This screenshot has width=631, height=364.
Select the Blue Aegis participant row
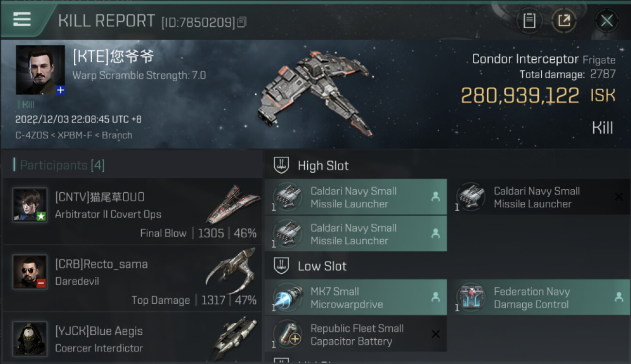point(132,338)
